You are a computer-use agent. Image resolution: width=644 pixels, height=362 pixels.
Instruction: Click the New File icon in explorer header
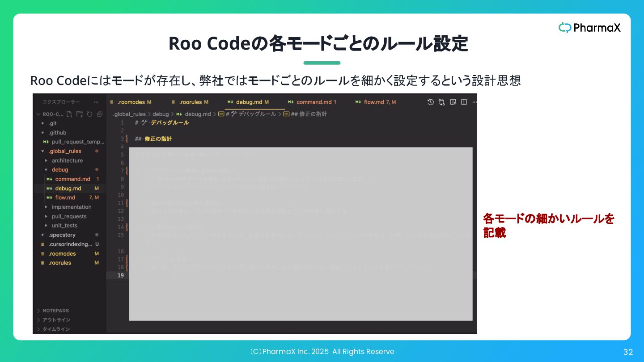(x=69, y=114)
